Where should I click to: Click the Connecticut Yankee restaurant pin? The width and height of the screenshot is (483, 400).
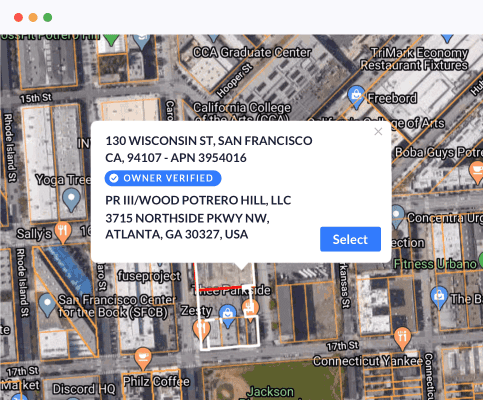(402, 338)
